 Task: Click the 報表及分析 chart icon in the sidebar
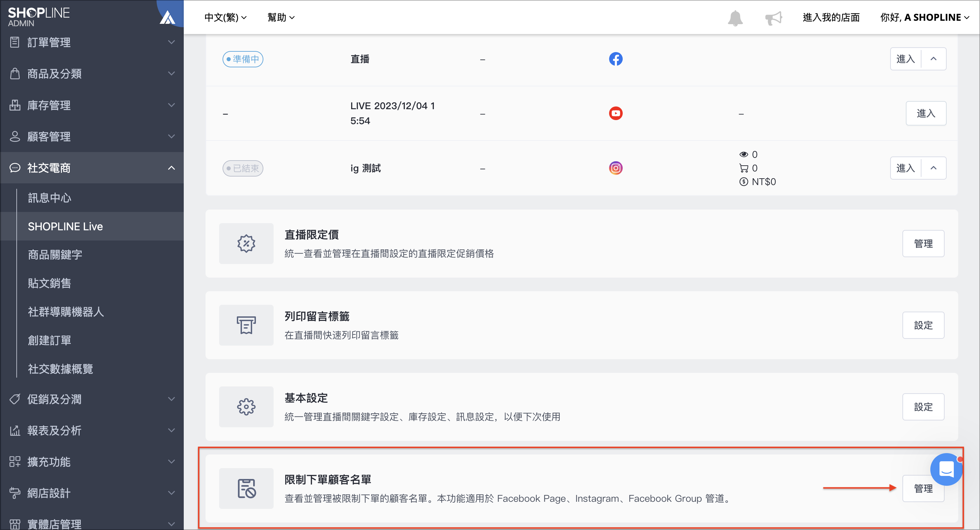tap(14, 430)
